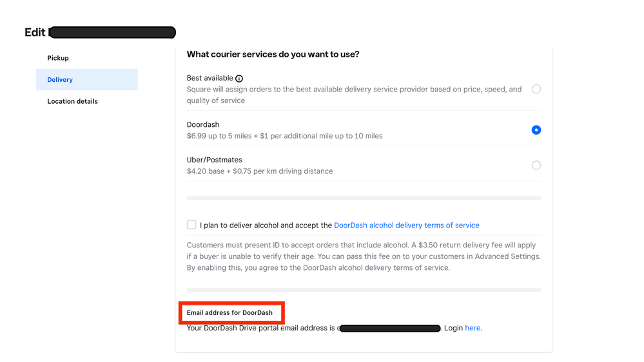The width and height of the screenshot is (644, 362).
Task: Click the redacted DoorDash Drive email address
Action: click(x=389, y=329)
